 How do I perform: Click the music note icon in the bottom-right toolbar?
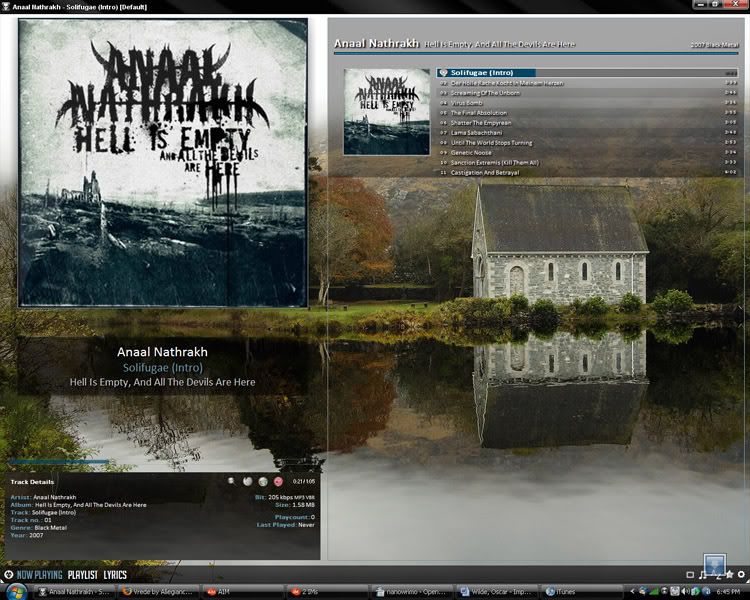click(x=703, y=574)
